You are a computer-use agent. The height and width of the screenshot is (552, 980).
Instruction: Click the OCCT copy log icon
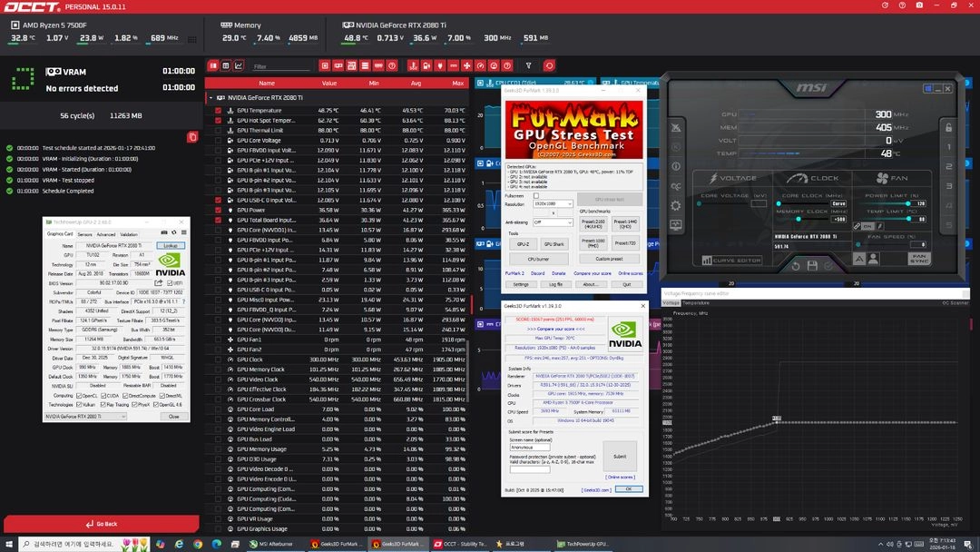[x=192, y=137]
